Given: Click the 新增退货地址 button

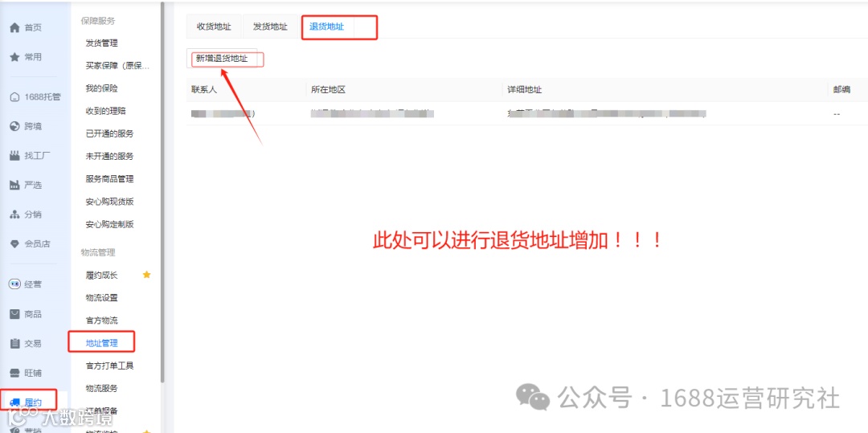Looking at the screenshot, I should coord(222,58).
